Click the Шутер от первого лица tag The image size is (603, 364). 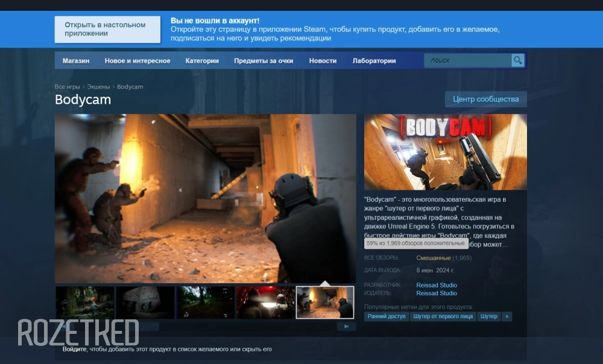click(443, 316)
